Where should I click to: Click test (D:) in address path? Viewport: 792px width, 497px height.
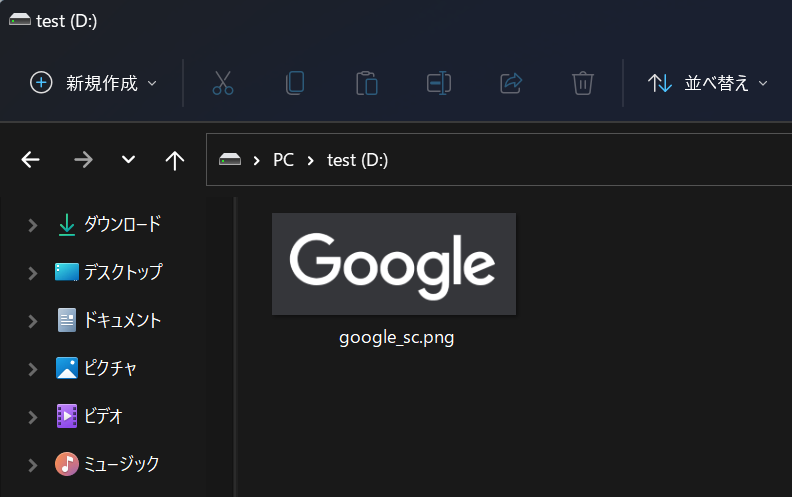[x=358, y=160]
